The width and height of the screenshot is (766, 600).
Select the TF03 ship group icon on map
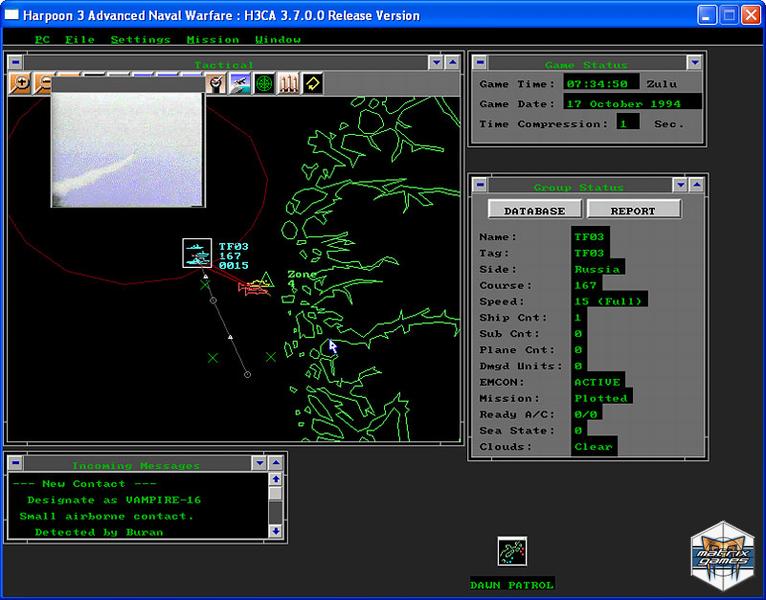197,253
